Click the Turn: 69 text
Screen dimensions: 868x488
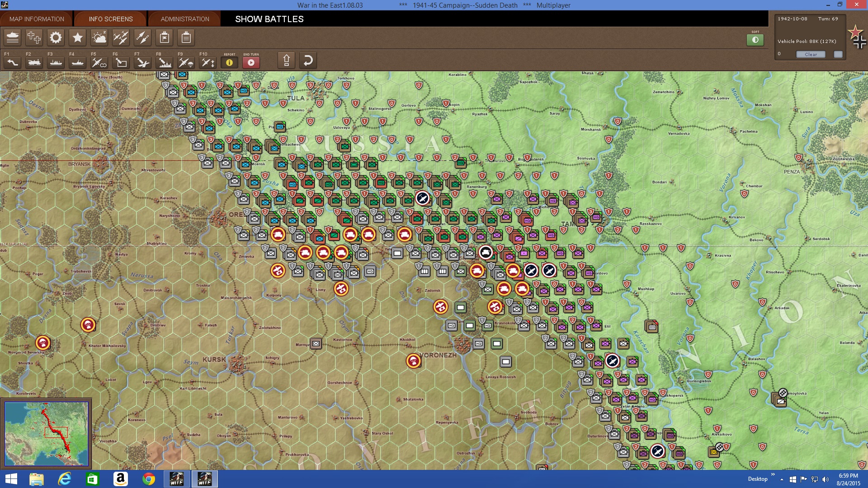(828, 19)
